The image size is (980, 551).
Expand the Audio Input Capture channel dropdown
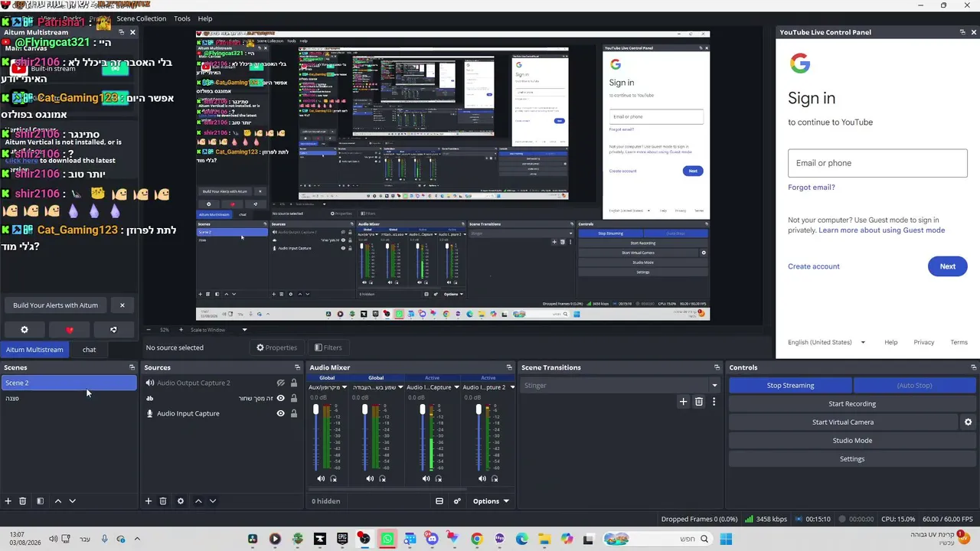click(x=456, y=387)
